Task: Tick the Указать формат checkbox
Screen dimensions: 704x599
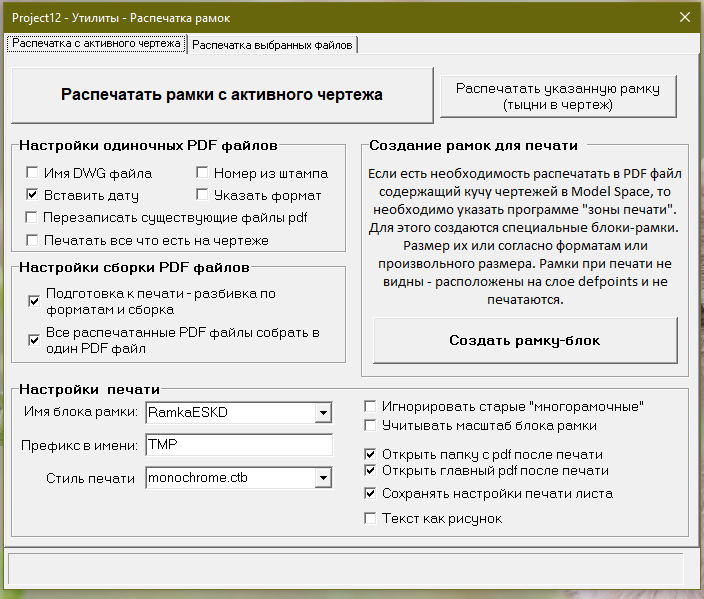Action: (x=202, y=194)
